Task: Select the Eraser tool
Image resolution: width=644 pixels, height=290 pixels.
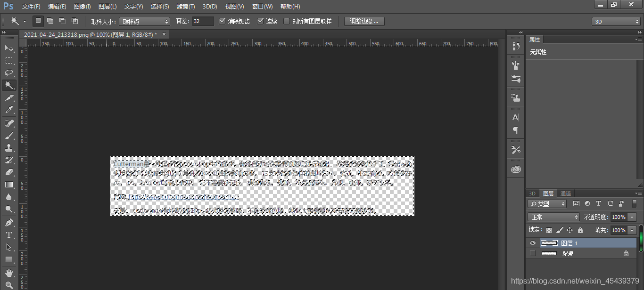Action: coord(9,172)
